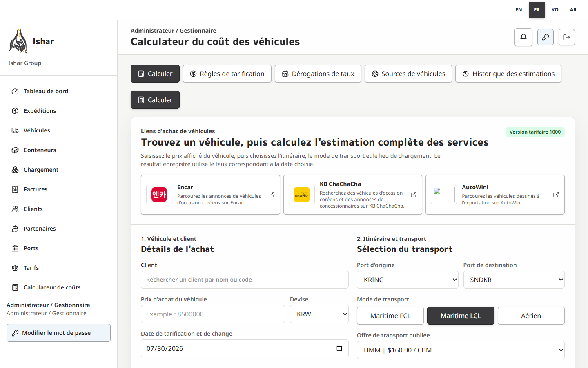Click the Ishar logo image
Viewport: 588px width, 368px height.
pyautogui.click(x=18, y=41)
